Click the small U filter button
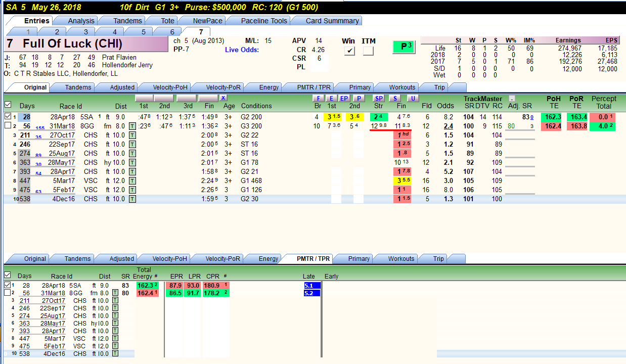626x364 pixels. 413,98
